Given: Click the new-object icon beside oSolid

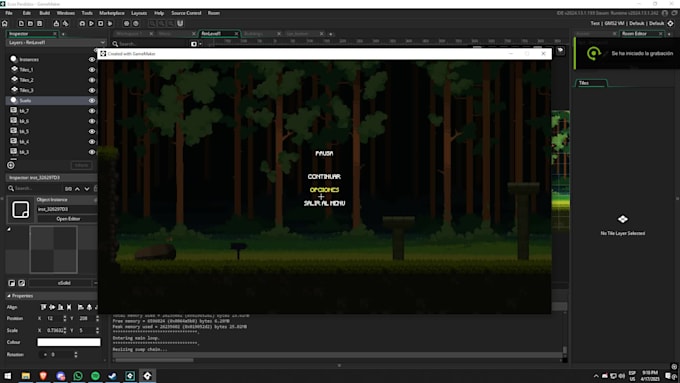Looking at the screenshot, I should click(12, 283).
